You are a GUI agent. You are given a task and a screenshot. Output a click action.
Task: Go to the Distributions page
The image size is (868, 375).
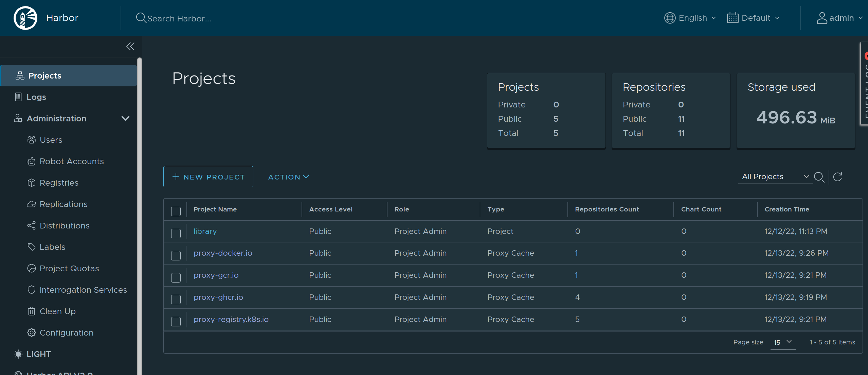coord(65,225)
